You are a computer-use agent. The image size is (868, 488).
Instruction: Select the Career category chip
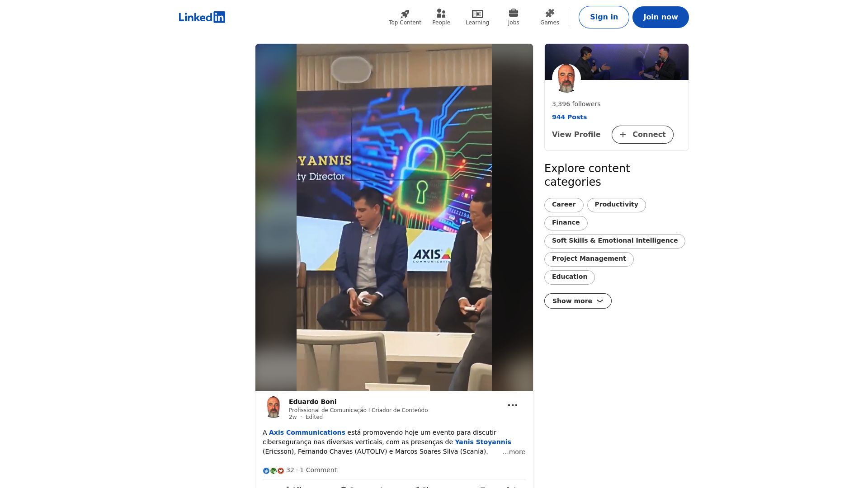click(563, 205)
